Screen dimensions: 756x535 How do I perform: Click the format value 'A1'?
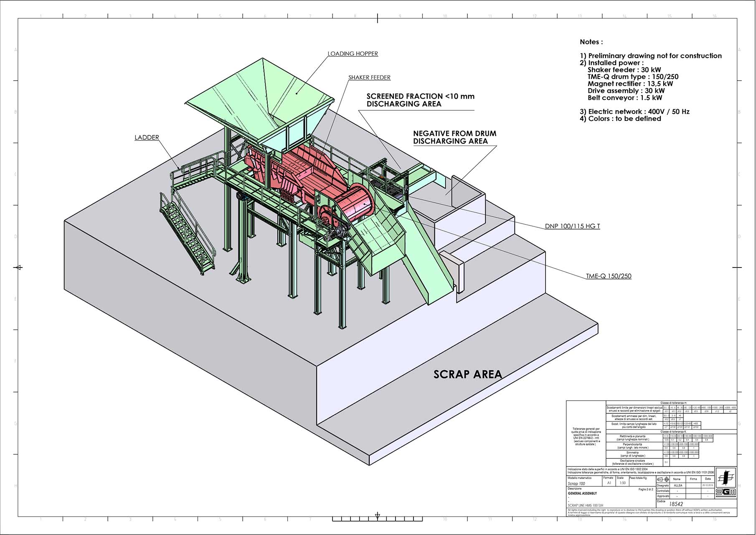(x=609, y=483)
